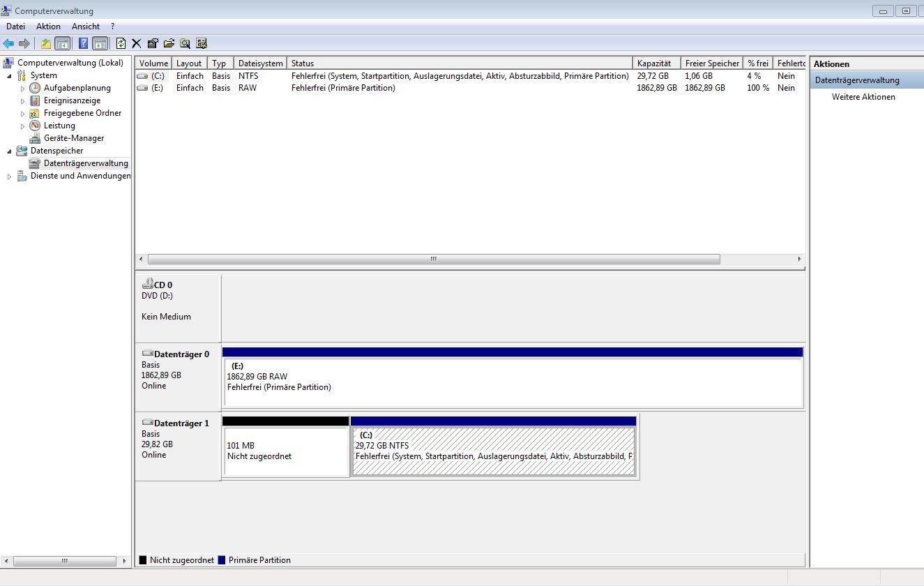Select Computerverwaltung (Lokal) root icon
The height and width of the screenshot is (586, 924).
click(9, 63)
